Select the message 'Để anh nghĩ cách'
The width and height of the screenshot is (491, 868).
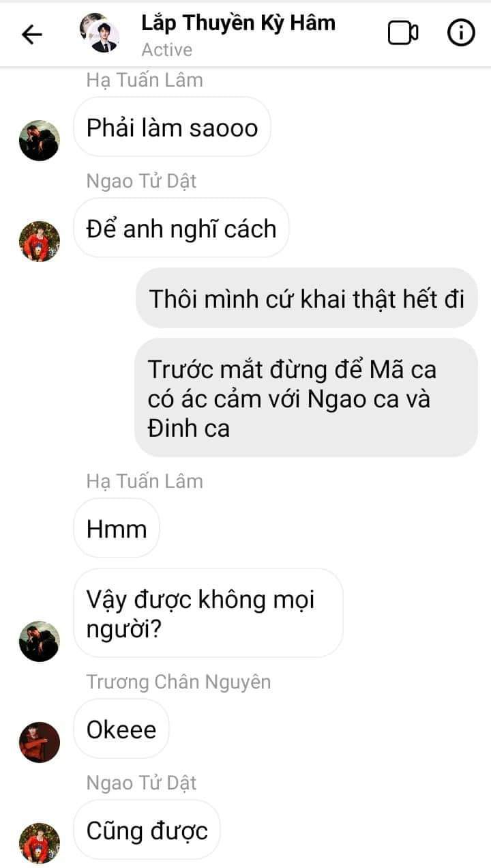tap(181, 228)
